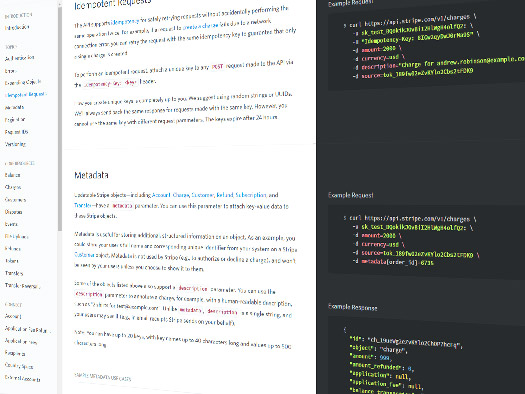The image size is (525, 394).
Task: Click the Charge link in Metadata paragraph
Action: point(181,195)
